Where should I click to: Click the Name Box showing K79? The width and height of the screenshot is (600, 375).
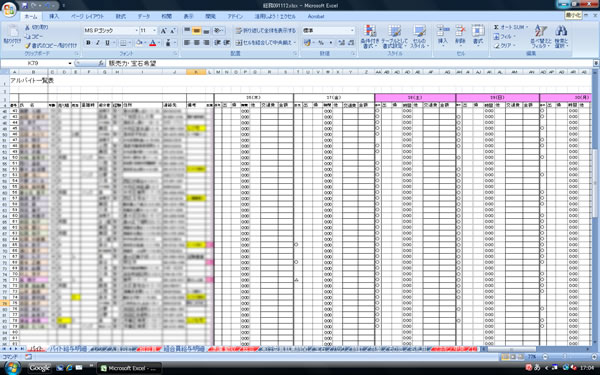37,63
